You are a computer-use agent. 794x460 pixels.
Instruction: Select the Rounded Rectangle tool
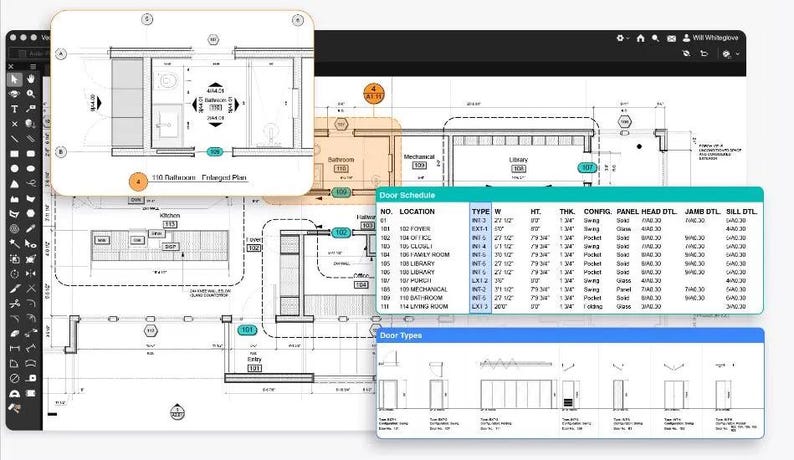[x=31, y=154]
